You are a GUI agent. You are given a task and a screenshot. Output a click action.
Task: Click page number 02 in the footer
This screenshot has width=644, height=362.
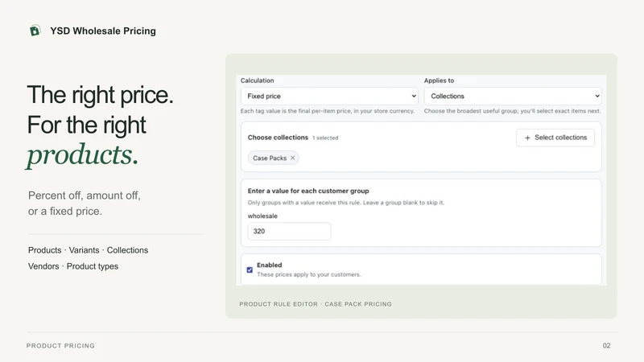(x=607, y=346)
